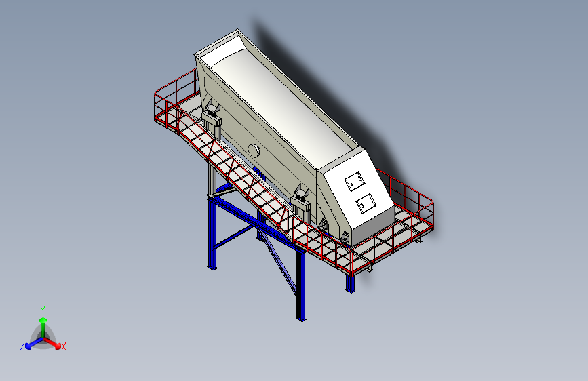Select the circular port on hopper side
Screen dimensions: 588x381
[254, 151]
